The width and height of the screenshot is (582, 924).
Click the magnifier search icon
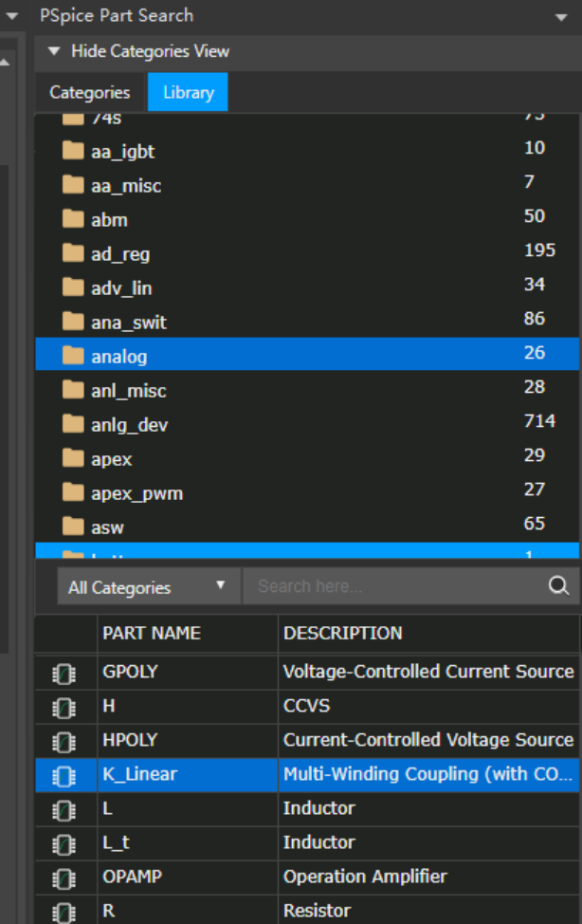pos(558,585)
